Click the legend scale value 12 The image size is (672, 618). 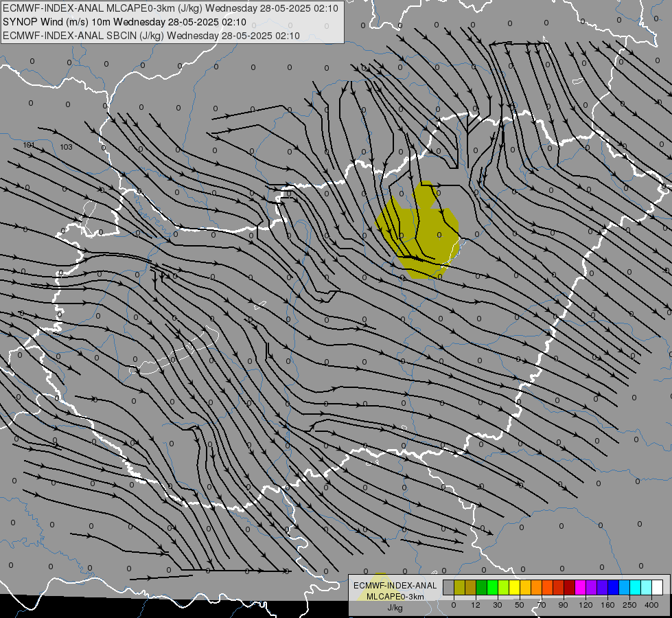476,605
